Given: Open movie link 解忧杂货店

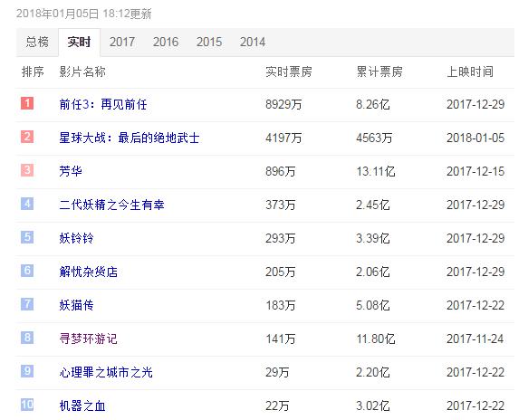Looking at the screenshot, I should [88, 272].
